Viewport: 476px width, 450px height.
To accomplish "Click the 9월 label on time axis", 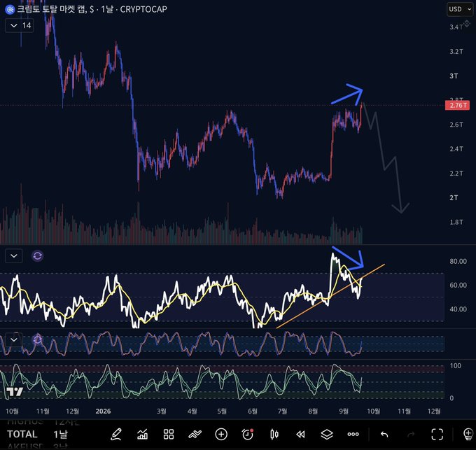I will coord(343,412).
